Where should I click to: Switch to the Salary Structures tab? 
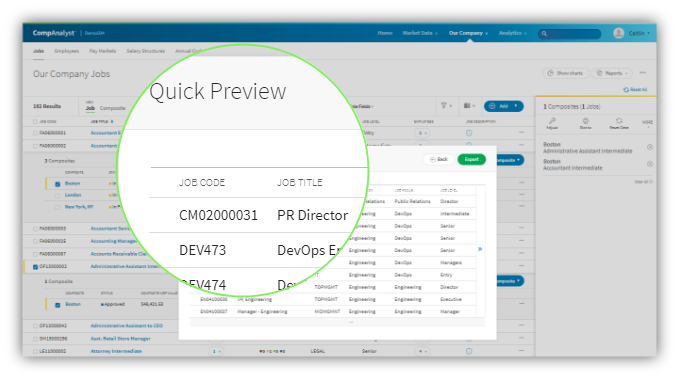pyautogui.click(x=146, y=51)
